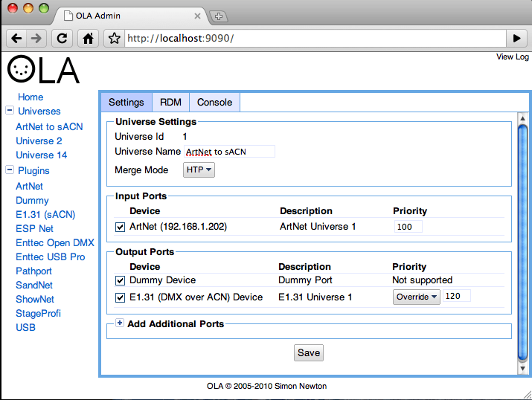Switch to the Settings tab

[x=126, y=102]
